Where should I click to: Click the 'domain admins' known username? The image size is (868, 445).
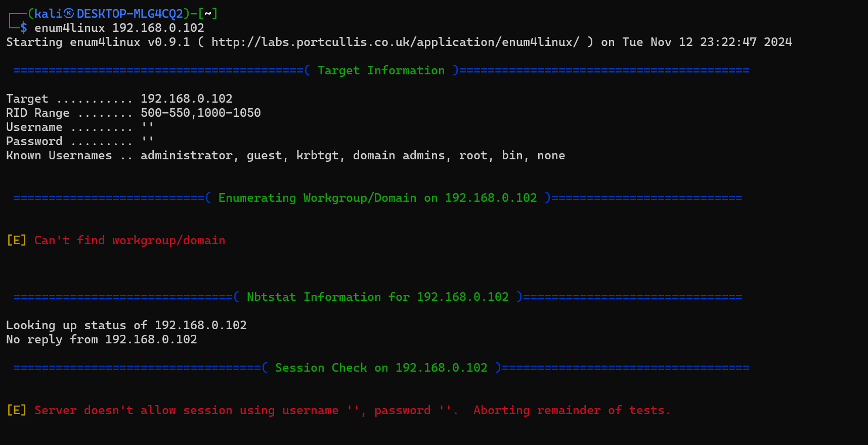click(x=399, y=156)
